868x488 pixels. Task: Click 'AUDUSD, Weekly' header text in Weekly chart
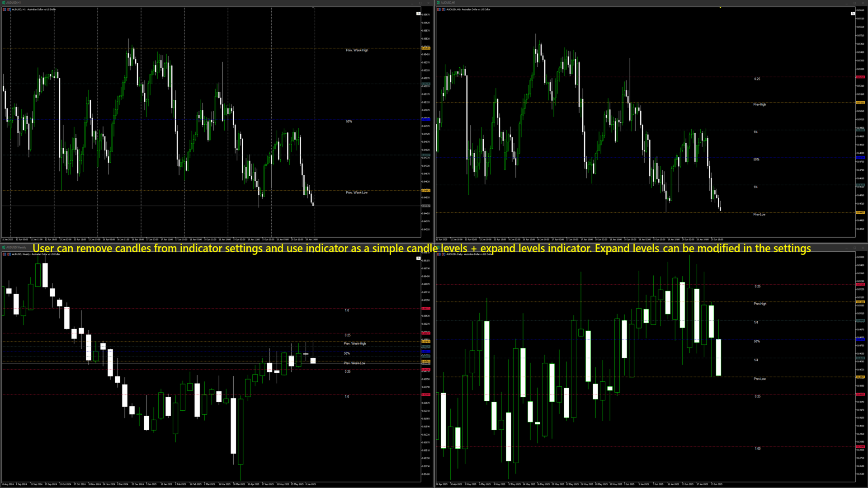[x=21, y=254]
